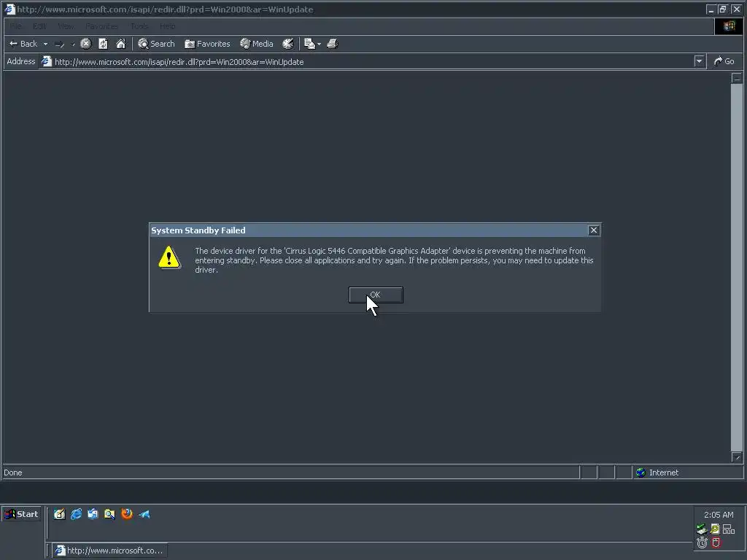Click the boxes layout tray icon
This screenshot has height=560, width=747.
(x=729, y=529)
